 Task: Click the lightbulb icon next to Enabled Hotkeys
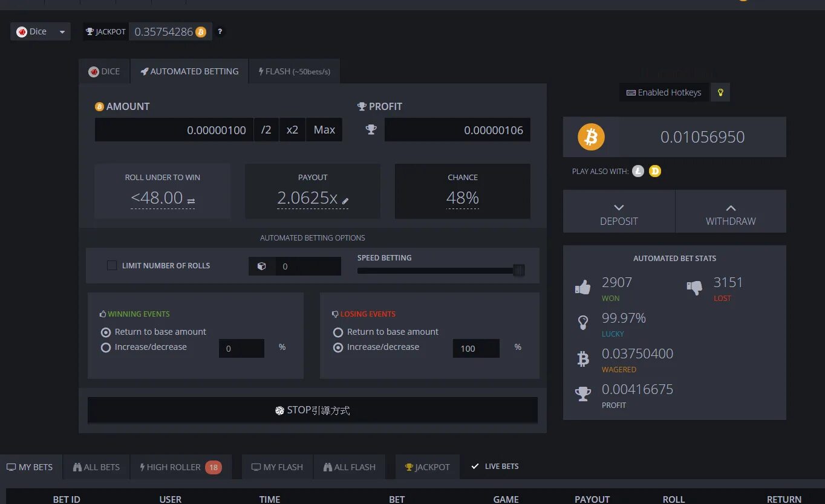(x=720, y=92)
